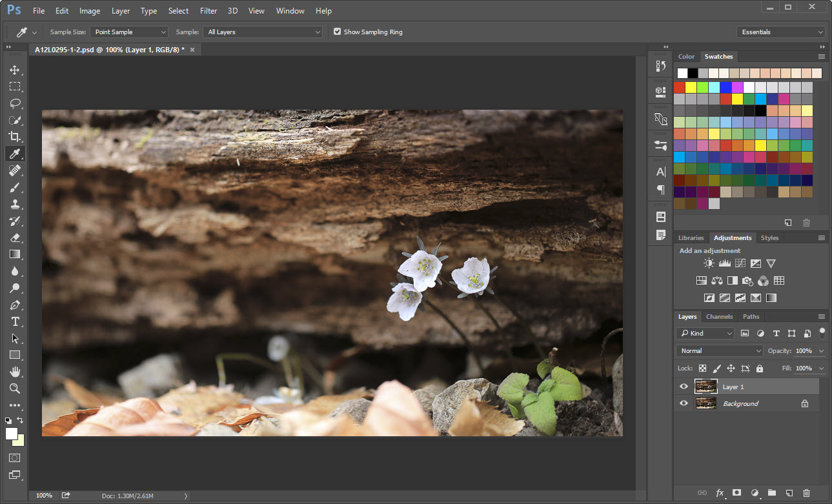Open the Essentials workspace dropdown
Viewport: 832px width, 504px height.
coord(781,32)
